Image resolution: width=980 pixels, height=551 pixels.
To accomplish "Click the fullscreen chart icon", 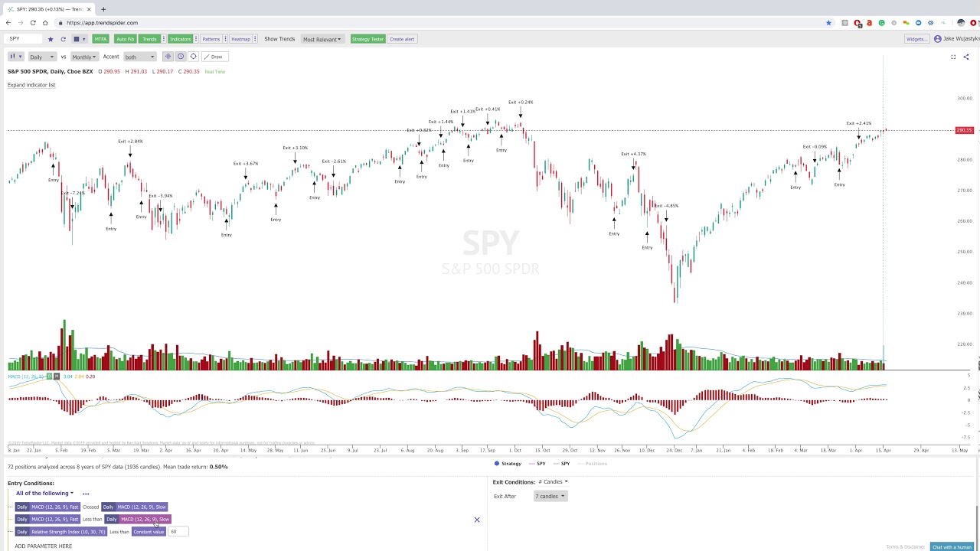I will click(953, 57).
